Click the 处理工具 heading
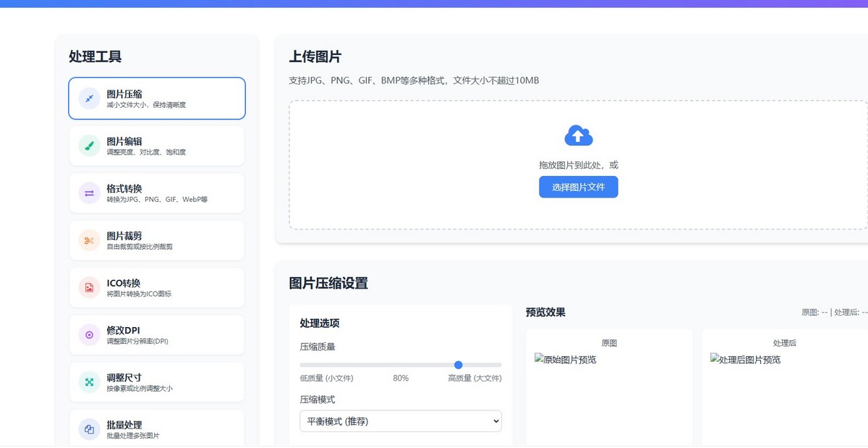This screenshot has width=868, height=448. (95, 57)
